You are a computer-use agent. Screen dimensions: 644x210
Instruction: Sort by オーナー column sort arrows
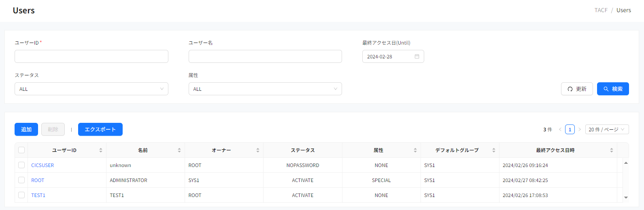point(258,150)
